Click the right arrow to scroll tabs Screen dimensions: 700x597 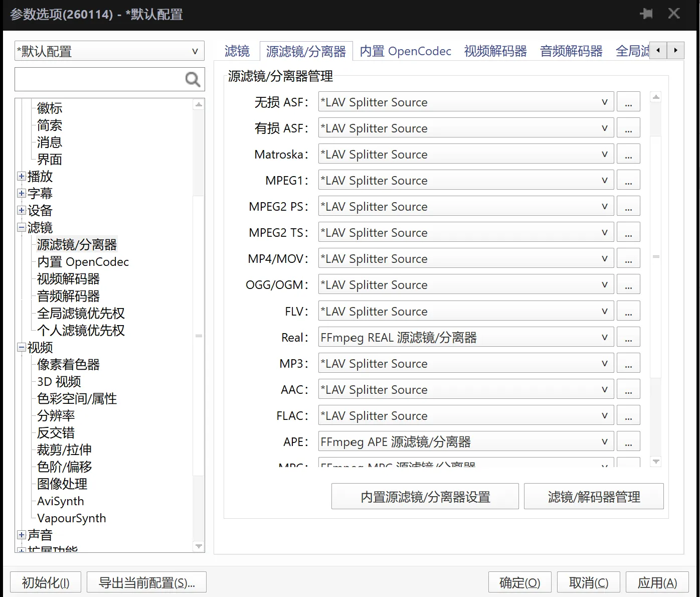pyautogui.click(x=675, y=50)
